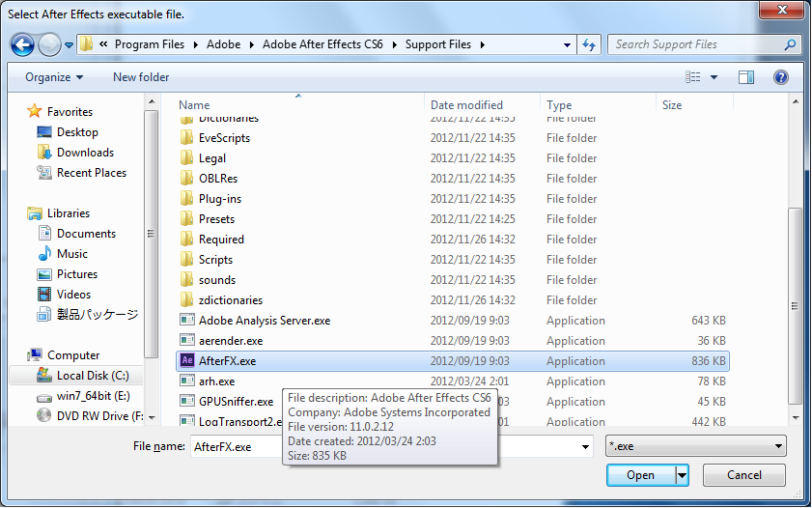
Task: Select the sounds folder icon
Action: (x=186, y=280)
